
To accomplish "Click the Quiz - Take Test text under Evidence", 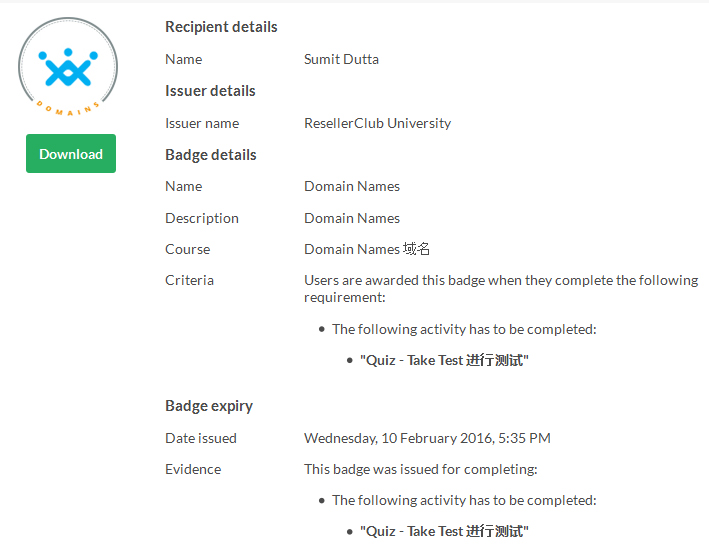I will click(x=443, y=531).
